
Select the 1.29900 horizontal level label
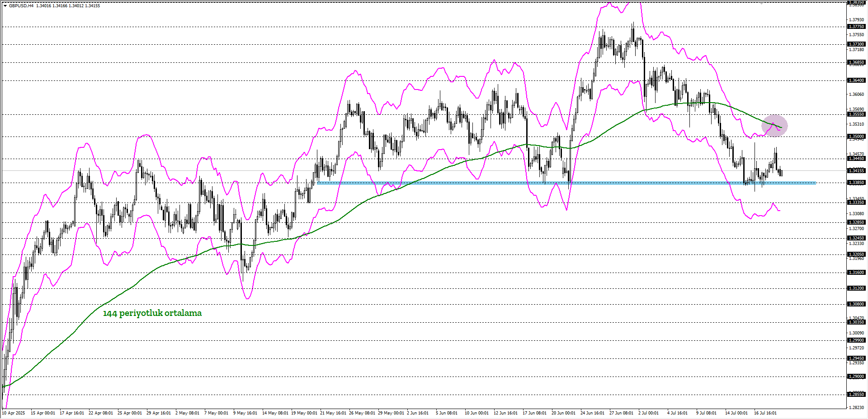(856, 340)
